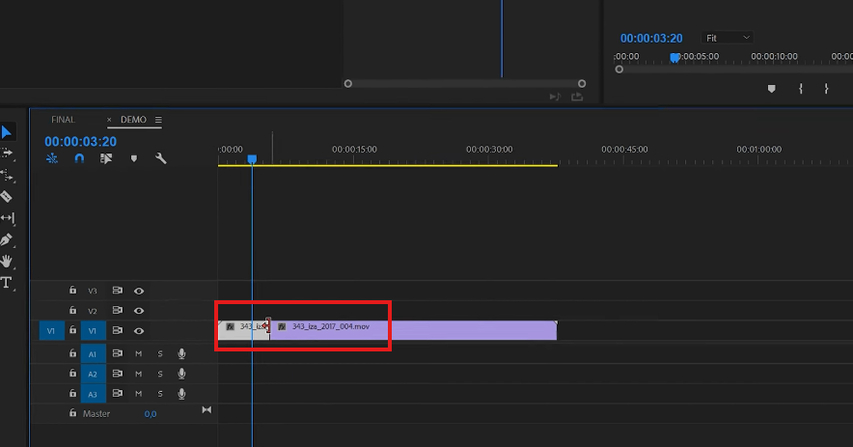Select the Type tool
Image resolution: width=853 pixels, height=447 pixels.
pos(7,282)
